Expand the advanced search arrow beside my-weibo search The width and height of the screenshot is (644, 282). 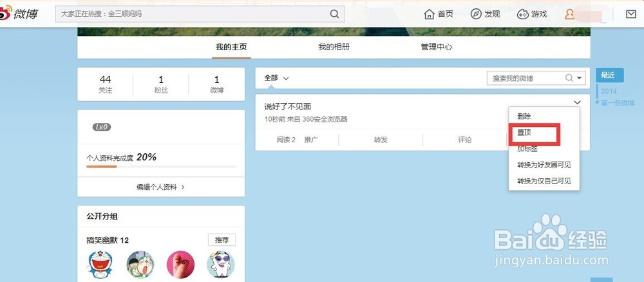click(x=580, y=78)
